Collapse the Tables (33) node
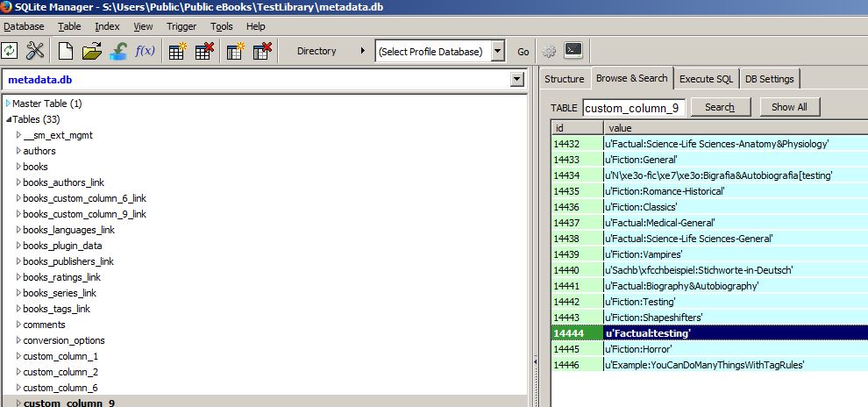Screen dimensions: 868x407 [x=8, y=119]
